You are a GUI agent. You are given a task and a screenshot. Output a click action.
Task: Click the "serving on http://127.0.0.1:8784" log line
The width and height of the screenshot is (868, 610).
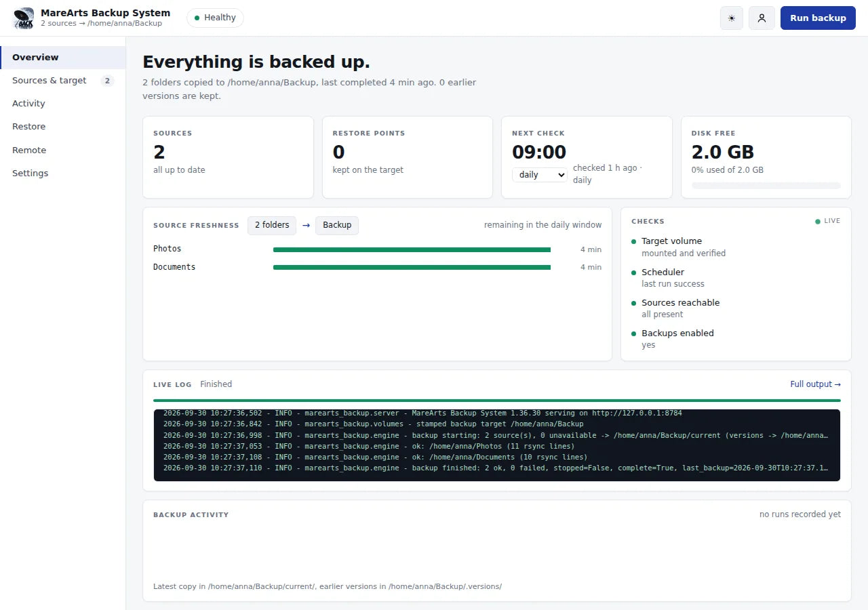coord(423,413)
